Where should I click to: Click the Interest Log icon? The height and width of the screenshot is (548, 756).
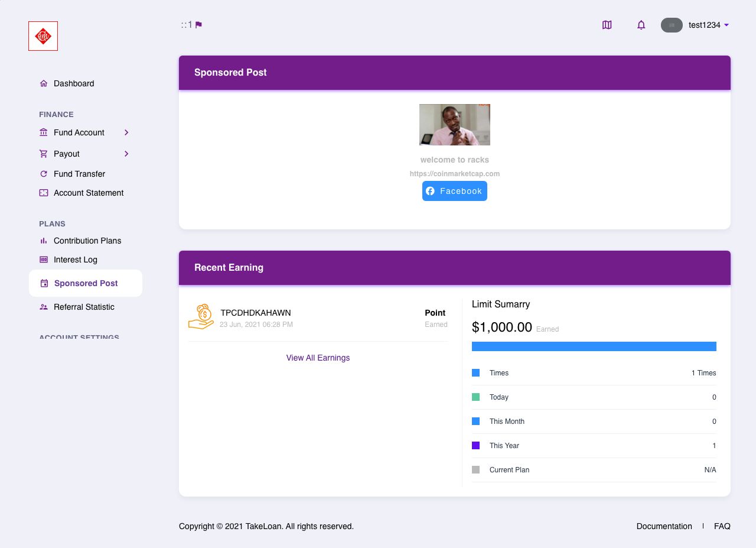(44, 260)
